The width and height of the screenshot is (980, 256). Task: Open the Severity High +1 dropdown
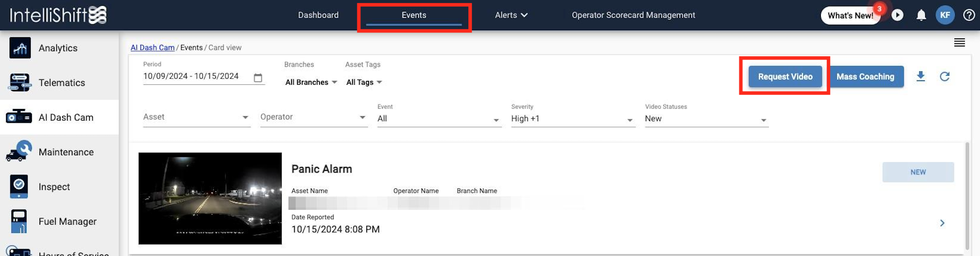pos(573,119)
